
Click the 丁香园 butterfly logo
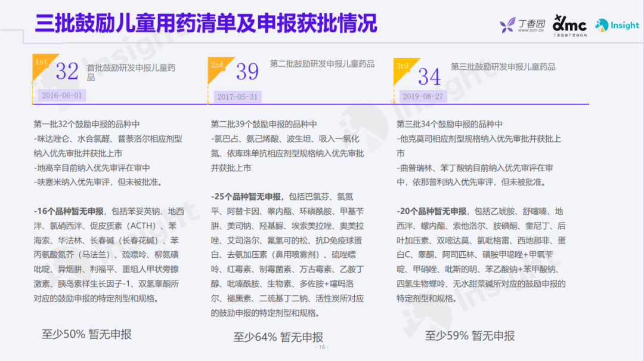pyautogui.click(x=507, y=25)
